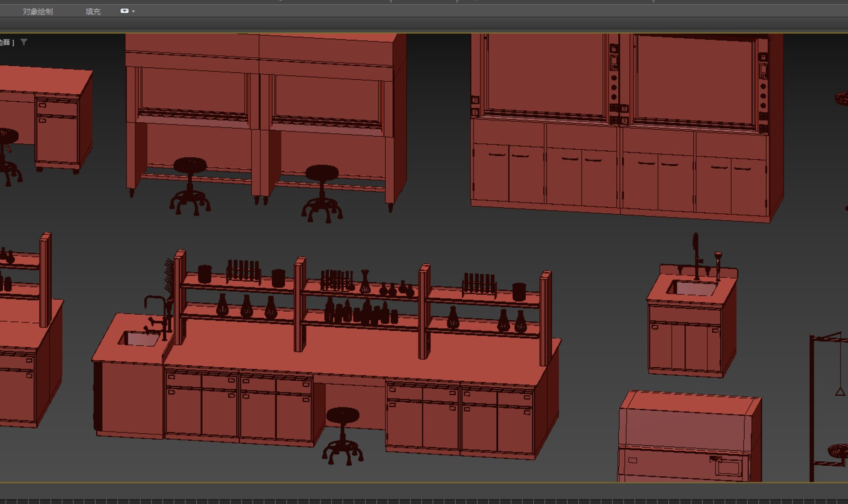Switch to the 填充 ribbon tab
The image size is (848, 504).
93,11
